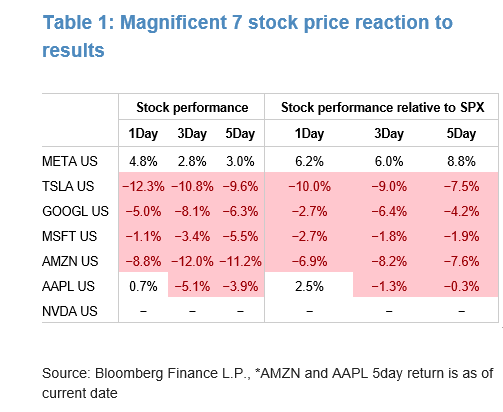This screenshot has height=412, width=503.
Task: Click the 'Stock performance' column group header
Action: coord(192,108)
